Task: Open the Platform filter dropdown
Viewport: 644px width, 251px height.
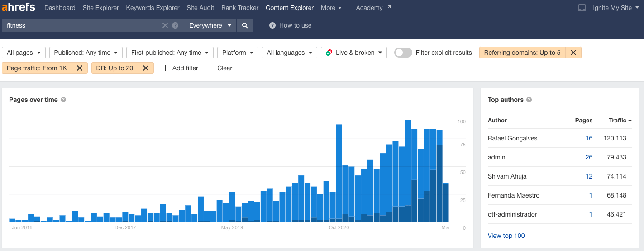Action: [238, 53]
